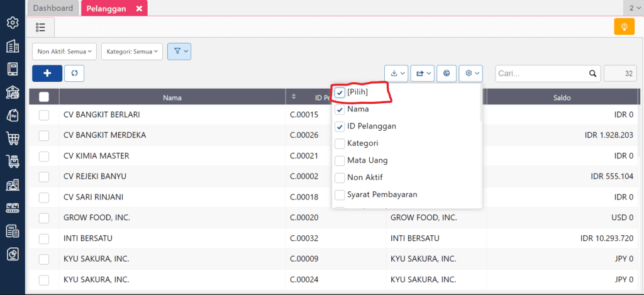This screenshot has width=644, height=295.
Task: Open the tax module sidebar icon
Action: pyautogui.click(x=12, y=231)
